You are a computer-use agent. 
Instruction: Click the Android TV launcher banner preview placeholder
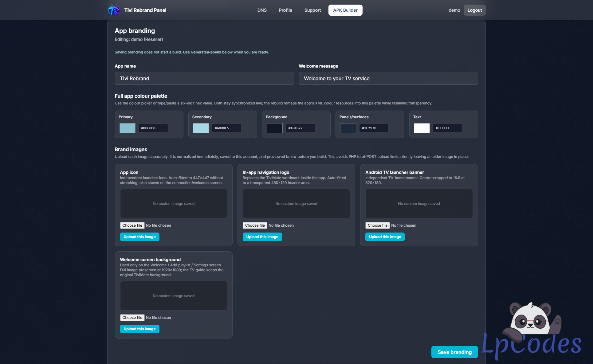pyautogui.click(x=419, y=204)
